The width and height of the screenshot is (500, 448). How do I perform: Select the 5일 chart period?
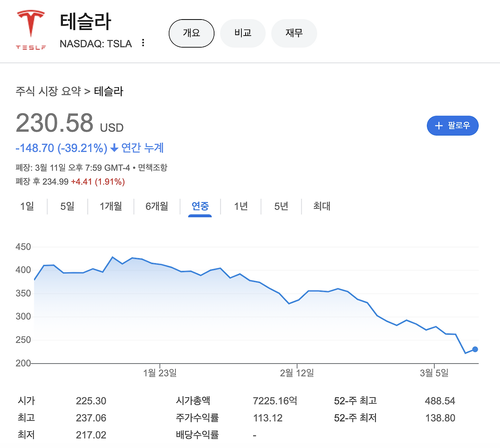pyautogui.click(x=66, y=206)
